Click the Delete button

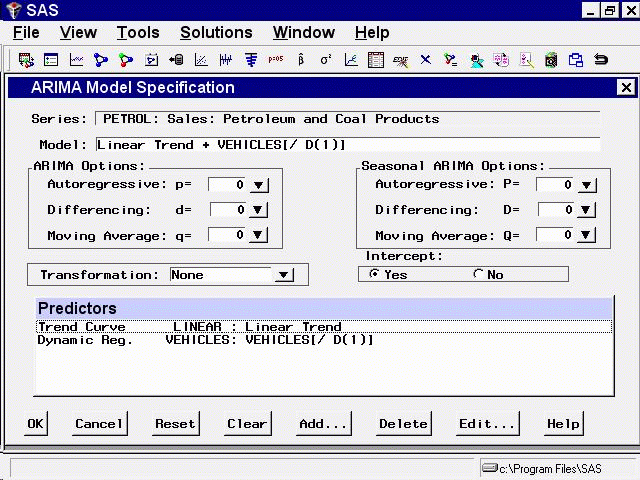click(x=403, y=424)
